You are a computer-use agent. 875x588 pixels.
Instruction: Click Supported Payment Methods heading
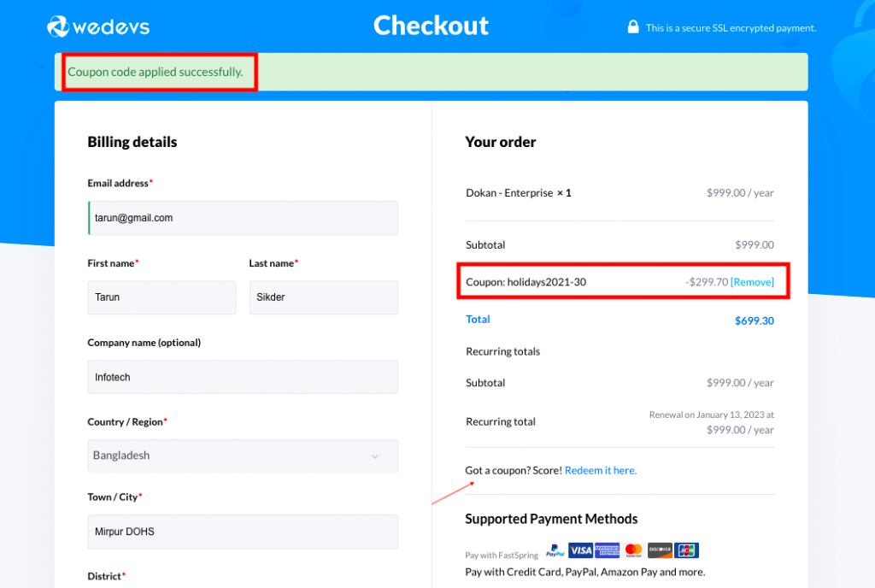[551, 519]
